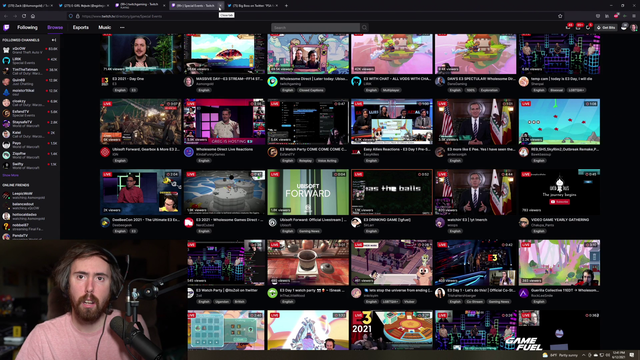Open the Twitch user avatar menu
The height and width of the screenshot is (360, 640).
[x=633, y=27]
